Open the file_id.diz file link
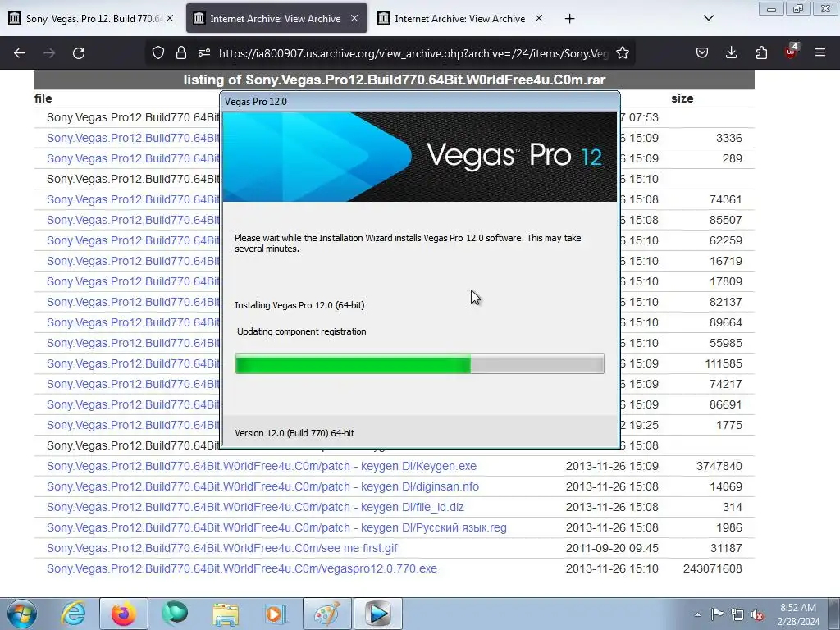Screen dimensions: 840x630 click(255, 507)
